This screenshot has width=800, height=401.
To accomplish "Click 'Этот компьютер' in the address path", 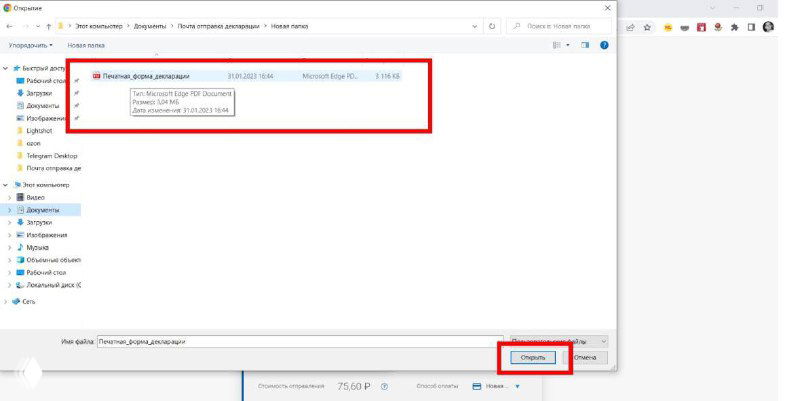I will [x=98, y=26].
